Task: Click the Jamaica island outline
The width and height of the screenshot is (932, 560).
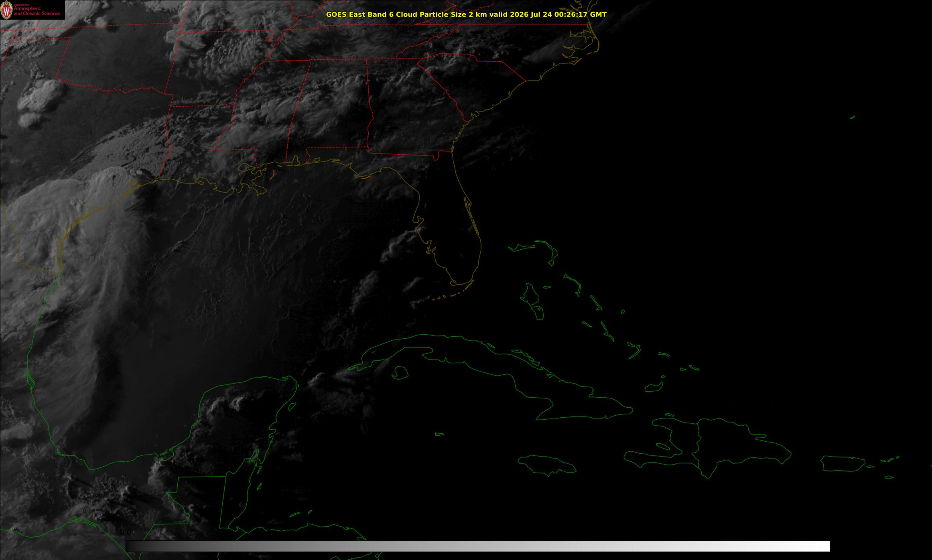Action: click(547, 464)
